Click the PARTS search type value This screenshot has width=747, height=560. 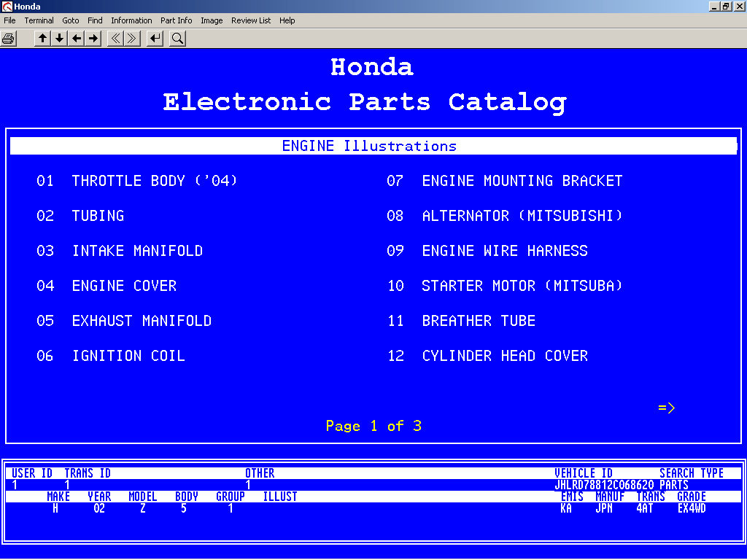point(673,485)
